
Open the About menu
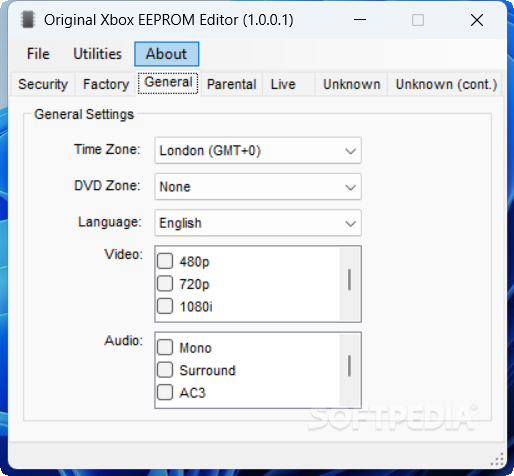click(x=167, y=54)
